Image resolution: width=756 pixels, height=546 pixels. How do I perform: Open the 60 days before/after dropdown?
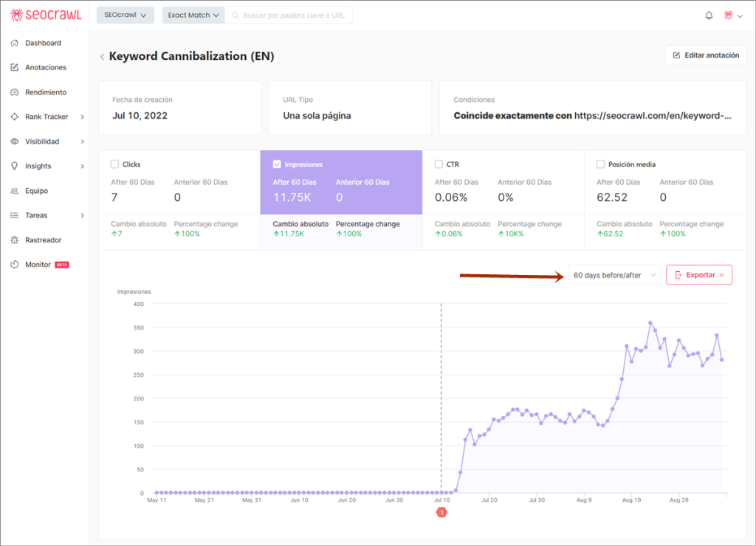pyautogui.click(x=614, y=274)
